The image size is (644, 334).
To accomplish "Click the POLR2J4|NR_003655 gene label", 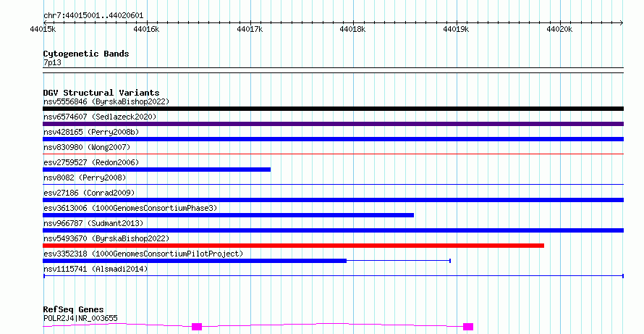I will click(x=80, y=318).
